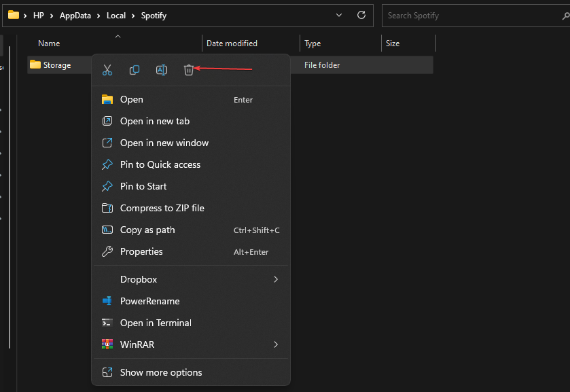This screenshot has width=570, height=392.
Task: Choose Compress to ZIP file
Action: (x=191, y=208)
